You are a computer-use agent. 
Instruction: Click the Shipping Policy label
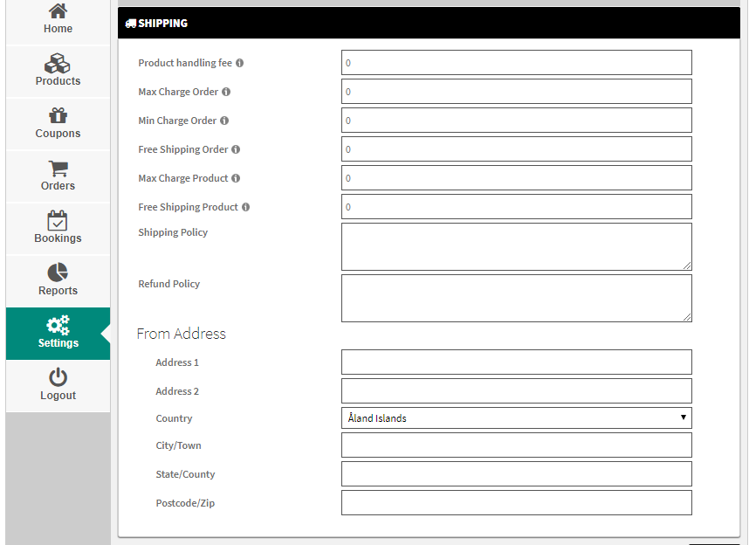tap(173, 232)
